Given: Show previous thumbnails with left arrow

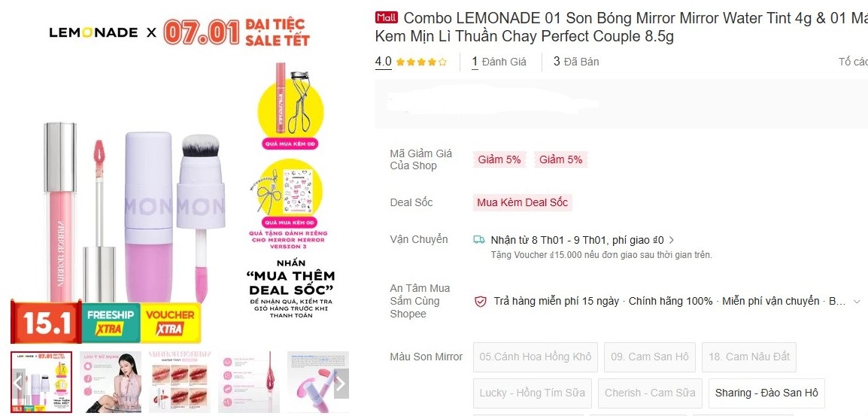Looking at the screenshot, I should (18, 383).
